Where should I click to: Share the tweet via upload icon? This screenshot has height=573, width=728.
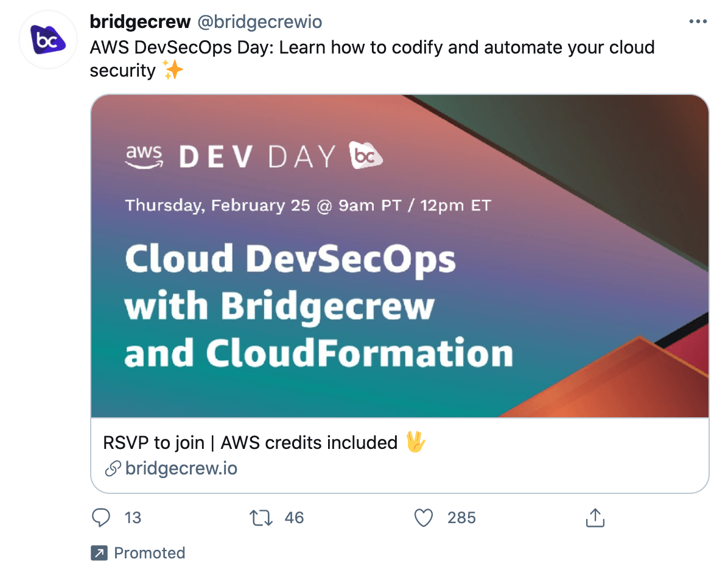pos(595,517)
